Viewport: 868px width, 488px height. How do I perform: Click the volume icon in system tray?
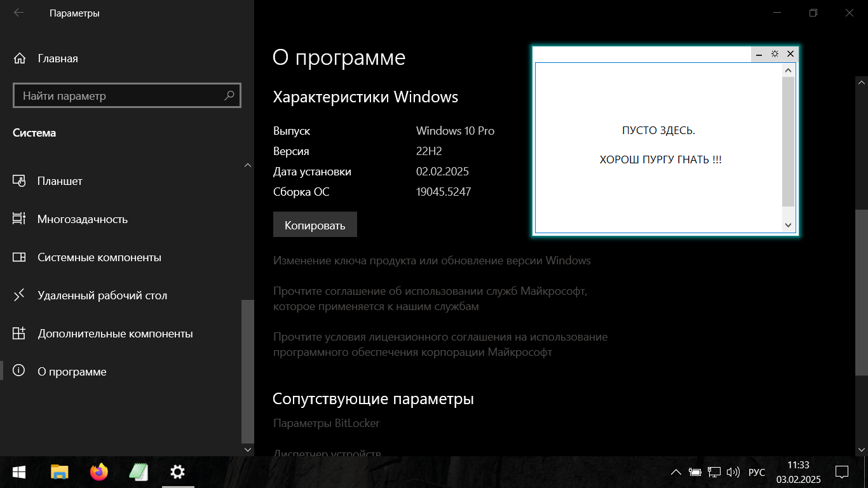pos(733,472)
